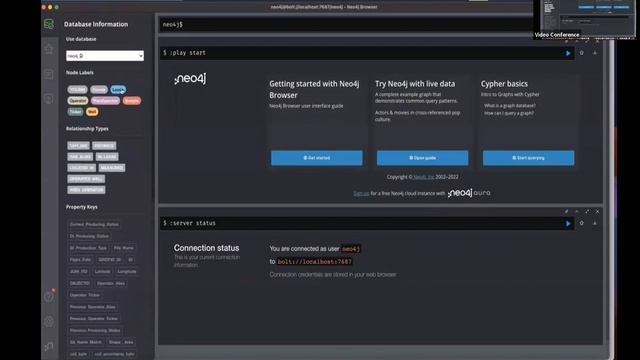Open the Guides sidebar icon

coord(49,99)
